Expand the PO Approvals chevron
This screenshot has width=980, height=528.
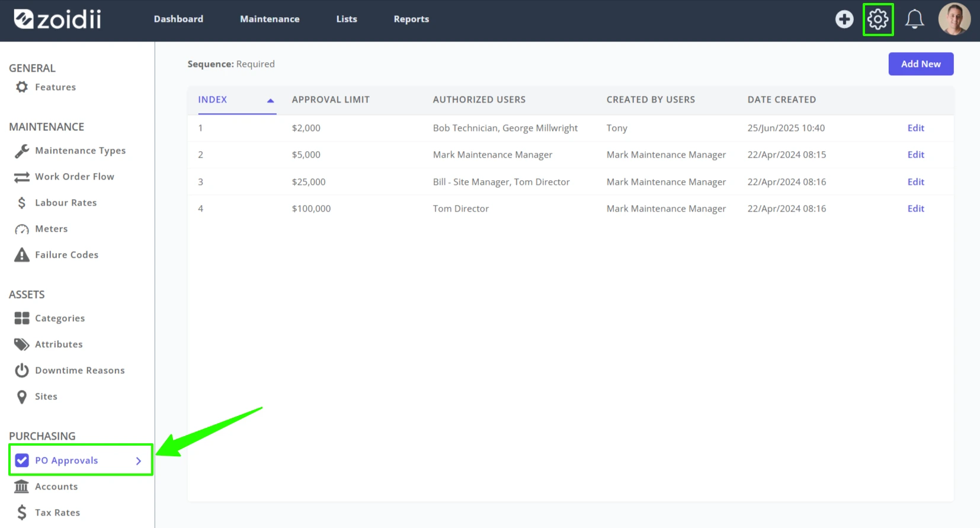139,460
